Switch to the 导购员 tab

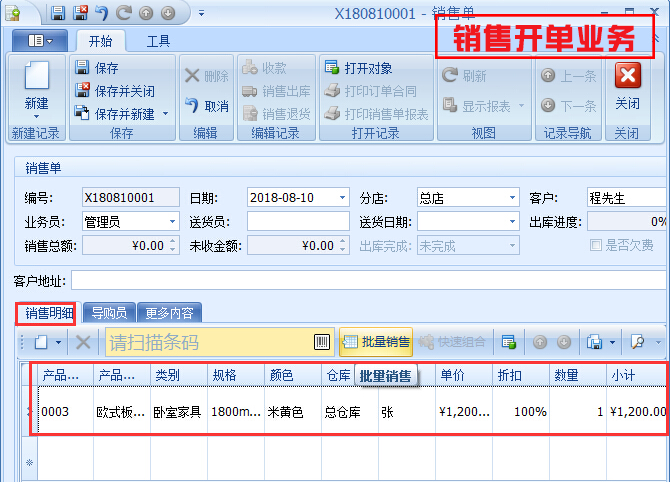tap(110, 312)
